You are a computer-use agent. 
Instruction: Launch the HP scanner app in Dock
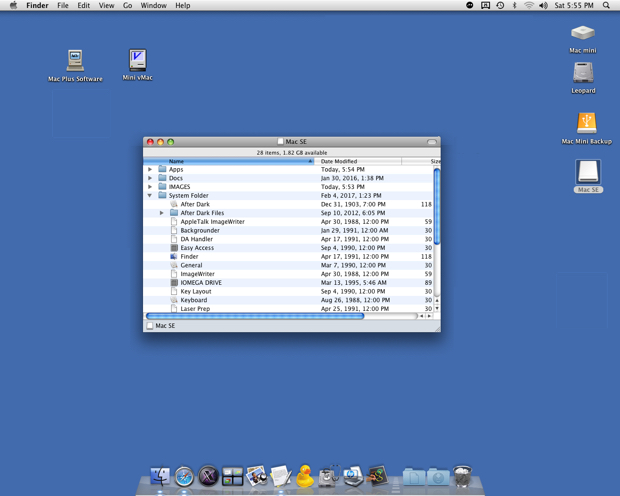353,476
